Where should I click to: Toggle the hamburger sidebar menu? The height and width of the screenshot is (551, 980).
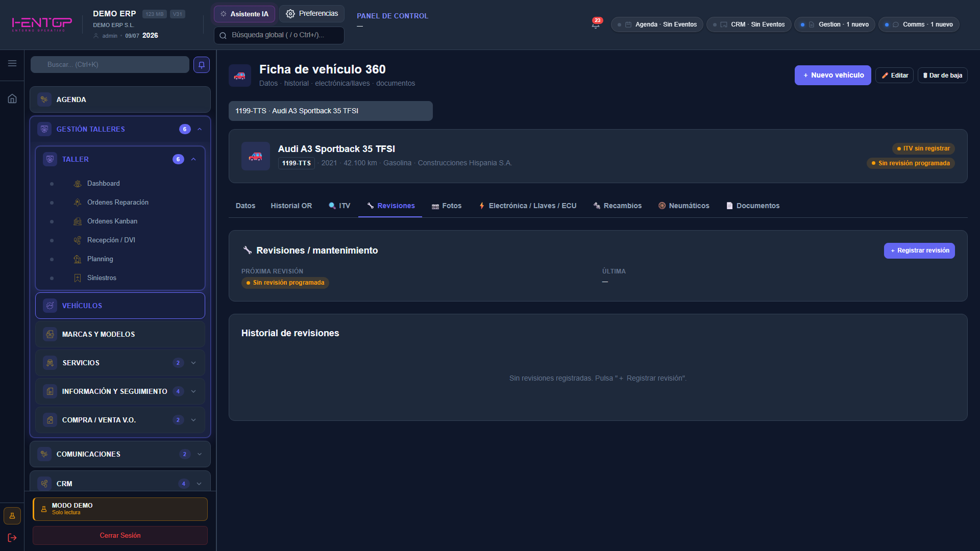[12, 63]
